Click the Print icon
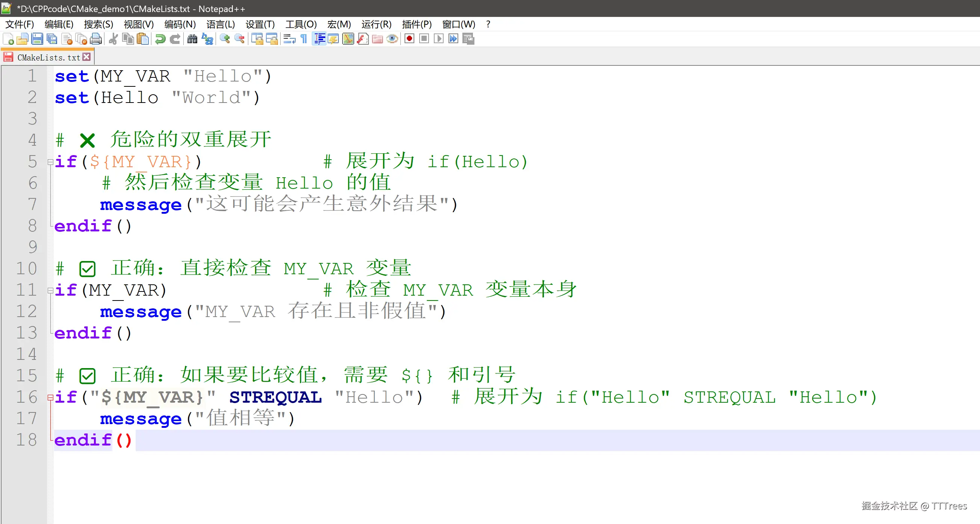Screen dimensions: 980x524 pyautogui.click(x=96, y=39)
